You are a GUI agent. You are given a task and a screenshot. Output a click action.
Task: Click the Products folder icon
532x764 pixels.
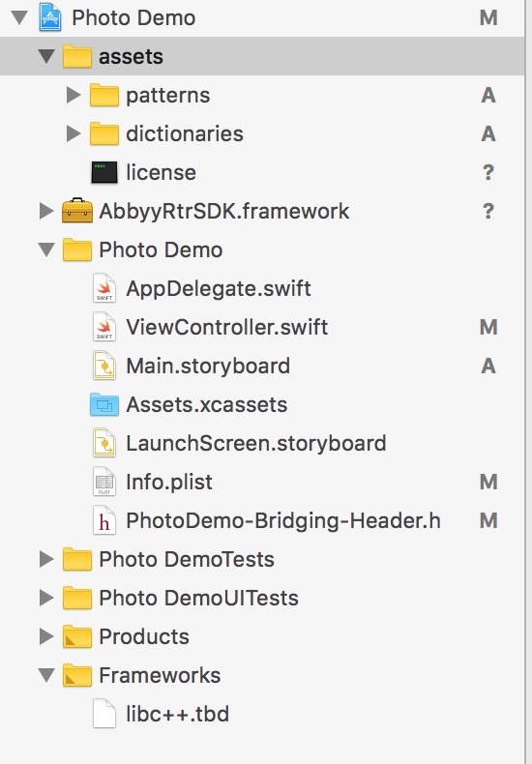[x=77, y=636]
